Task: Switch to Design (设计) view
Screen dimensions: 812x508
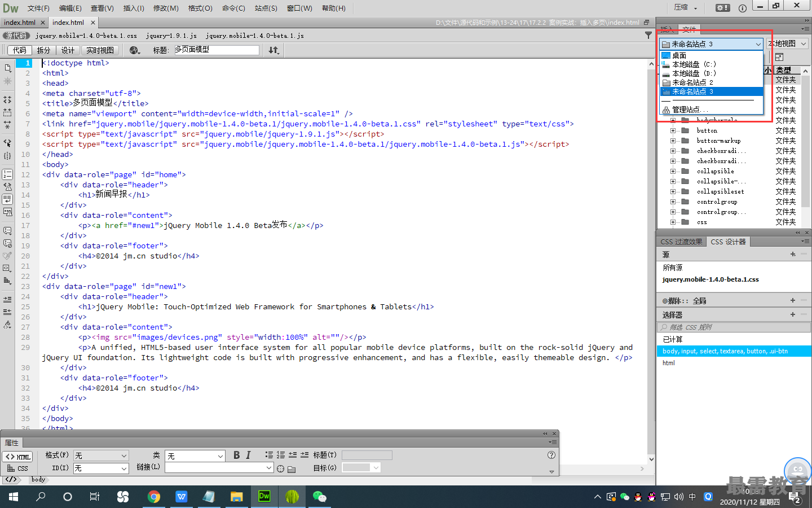Action: [68, 50]
